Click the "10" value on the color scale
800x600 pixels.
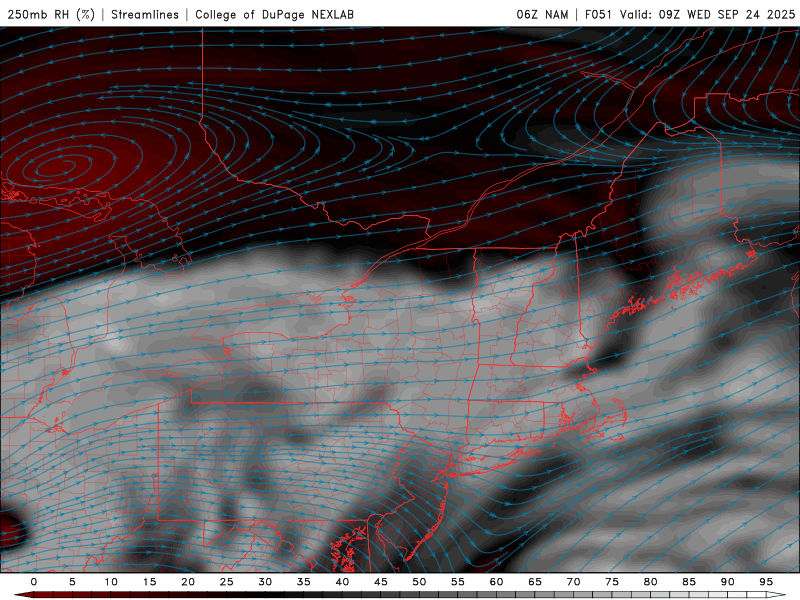point(111,582)
